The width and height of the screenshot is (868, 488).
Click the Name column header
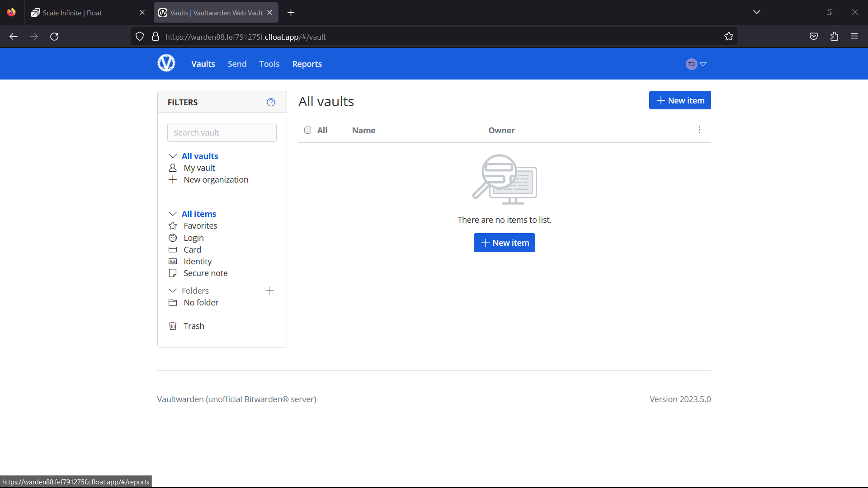363,130
